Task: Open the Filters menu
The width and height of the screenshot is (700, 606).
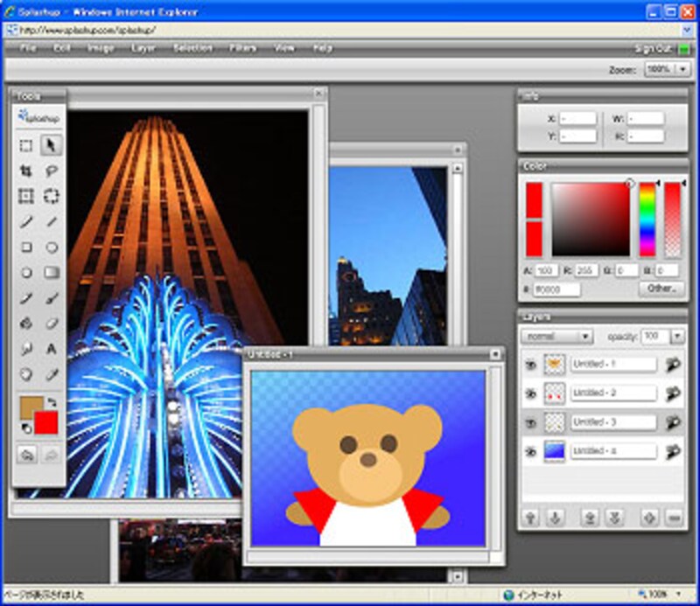Action: (x=242, y=48)
